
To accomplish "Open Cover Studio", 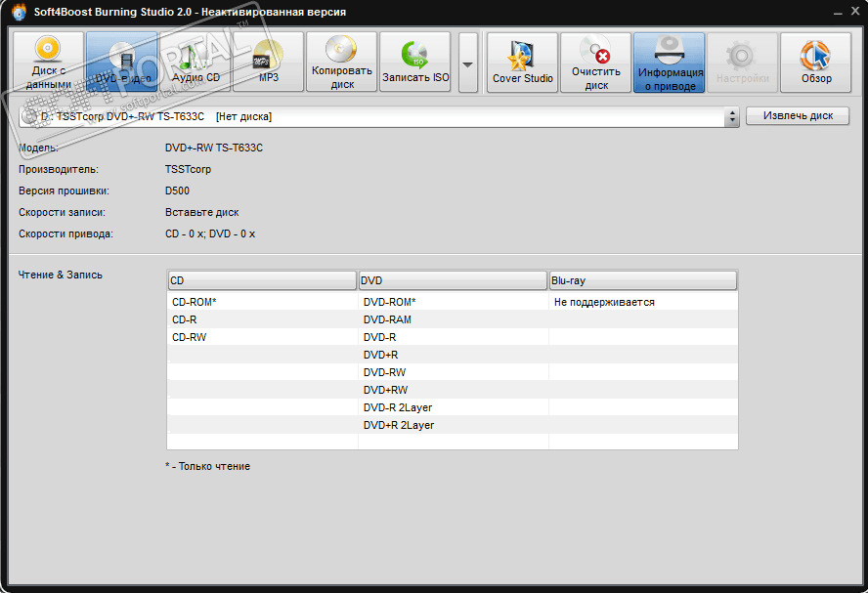I will (x=523, y=63).
